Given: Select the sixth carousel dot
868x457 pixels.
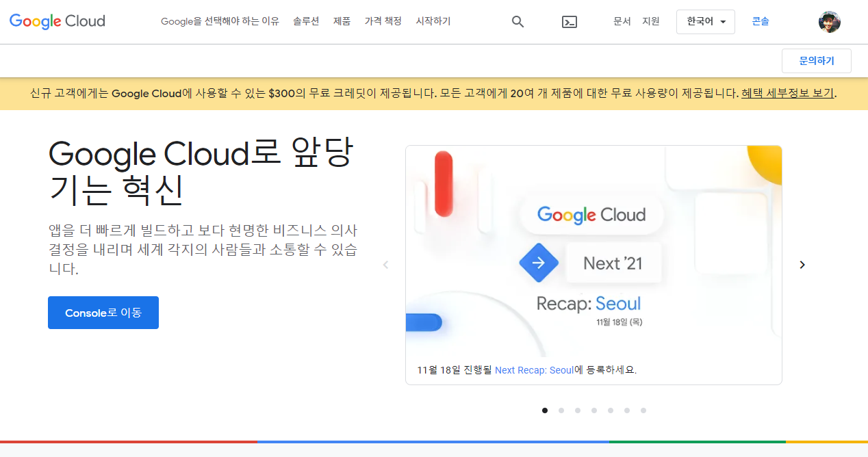Looking at the screenshot, I should click(x=627, y=410).
